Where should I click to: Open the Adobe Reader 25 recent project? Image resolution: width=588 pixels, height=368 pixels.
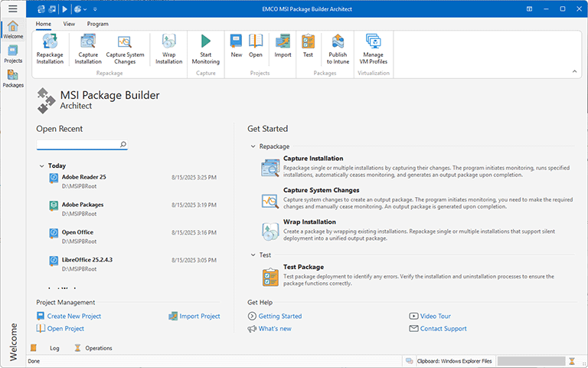click(84, 177)
